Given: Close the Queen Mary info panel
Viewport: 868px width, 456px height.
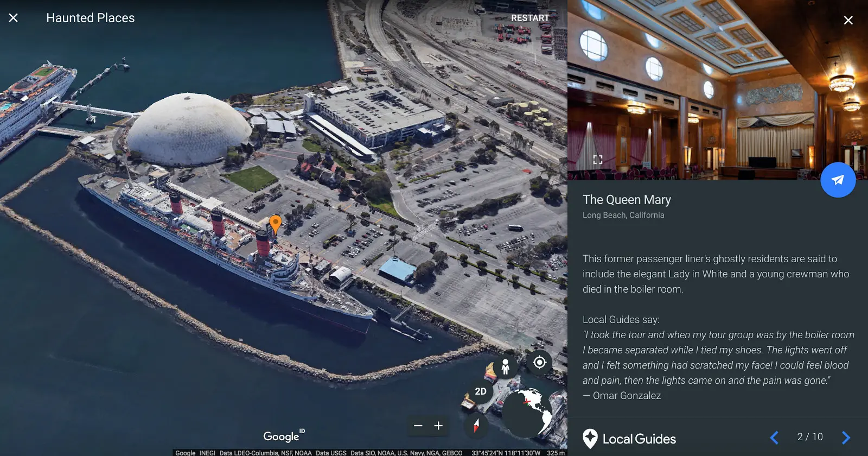Looking at the screenshot, I should tap(848, 20).
